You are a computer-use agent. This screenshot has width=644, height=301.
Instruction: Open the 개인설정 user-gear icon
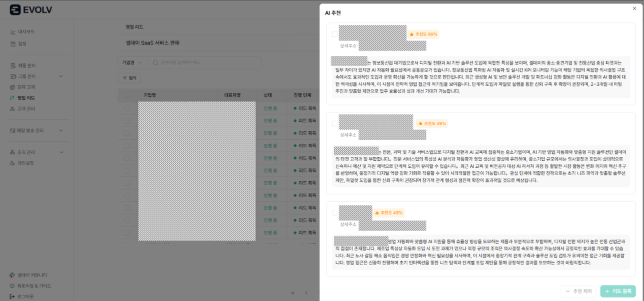pyautogui.click(x=13, y=162)
